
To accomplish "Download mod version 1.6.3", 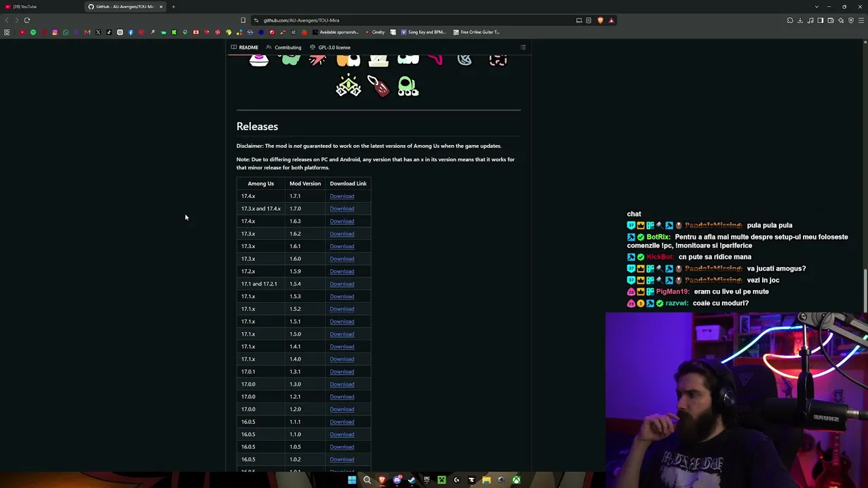I will 342,221.
